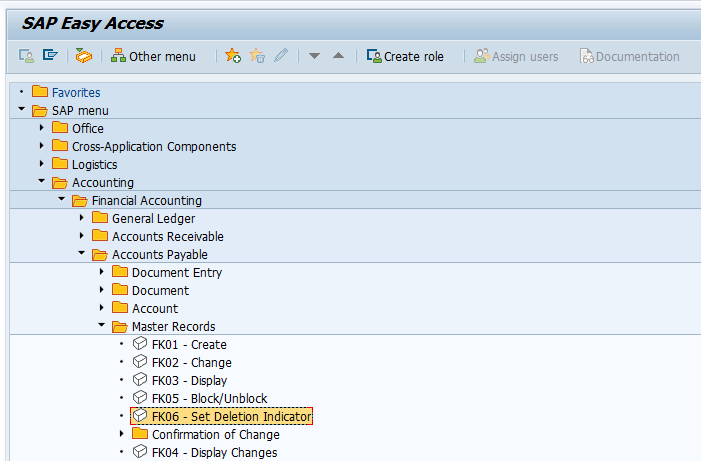Expand the Account folder arrow
Image resolution: width=701 pixels, height=461 pixels.
pyautogui.click(x=102, y=308)
